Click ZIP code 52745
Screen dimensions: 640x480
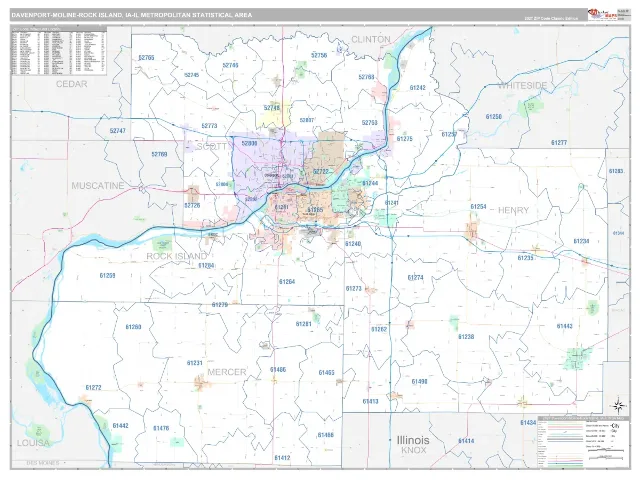191,75
